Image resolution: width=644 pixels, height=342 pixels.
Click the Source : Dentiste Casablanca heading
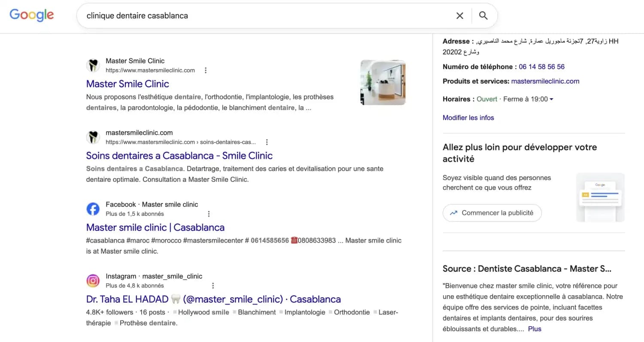pos(527,269)
